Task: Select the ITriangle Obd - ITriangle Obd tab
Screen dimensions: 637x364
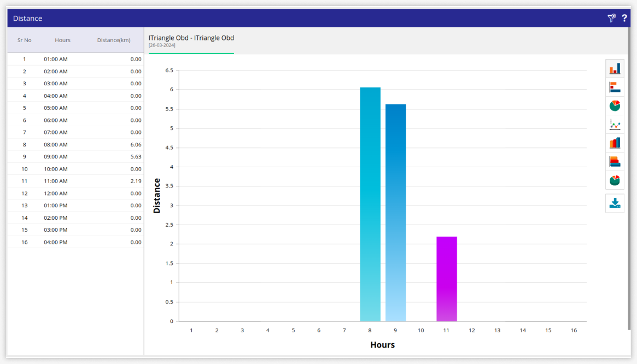Action: point(191,40)
